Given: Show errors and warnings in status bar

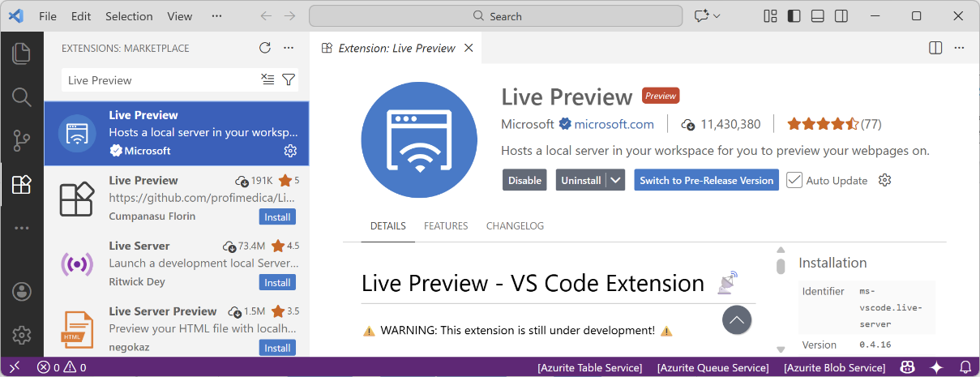Looking at the screenshot, I should click(62, 367).
